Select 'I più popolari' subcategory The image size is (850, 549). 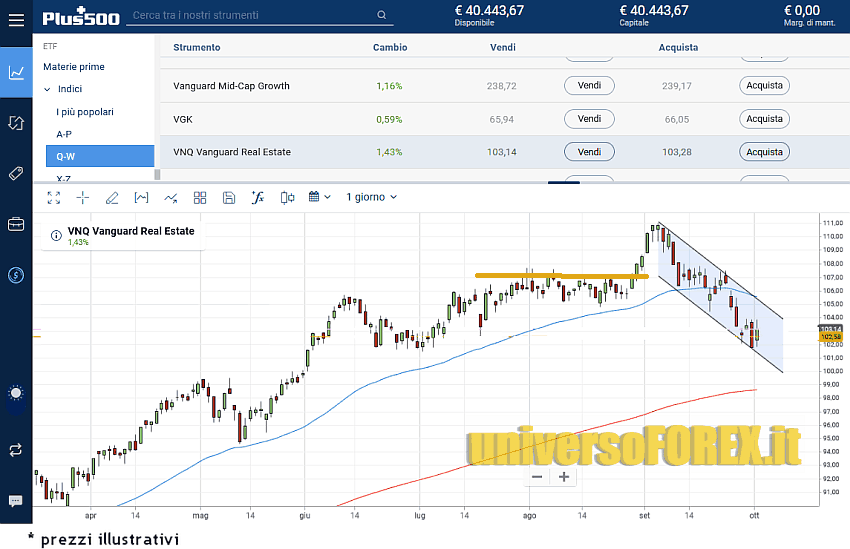point(85,112)
